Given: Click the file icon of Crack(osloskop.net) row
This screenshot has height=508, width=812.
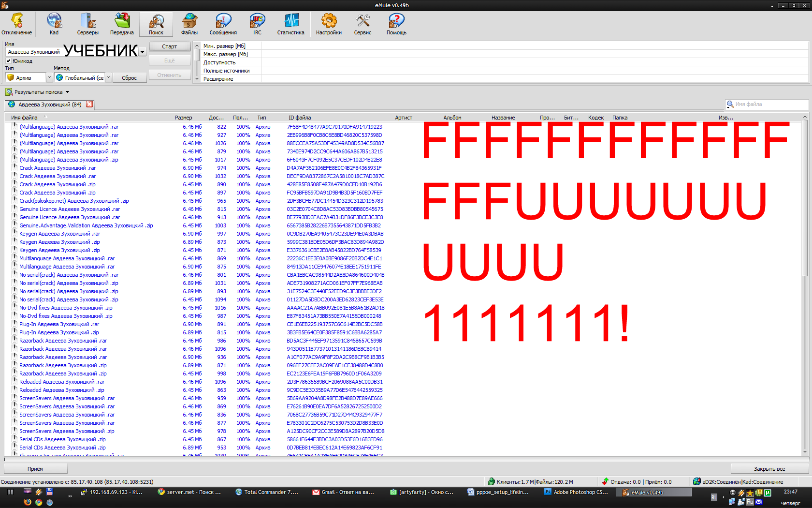Looking at the screenshot, I should click(14, 200).
